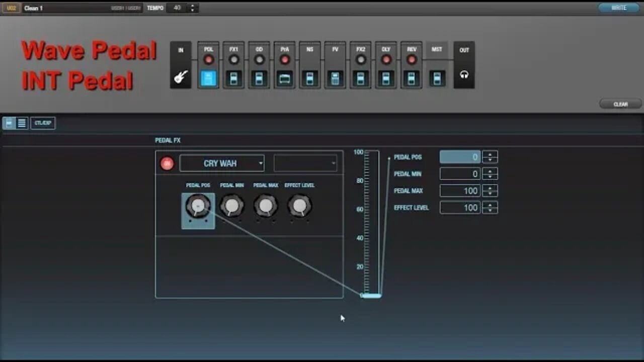Select the FX1 effect block icon

click(233, 78)
